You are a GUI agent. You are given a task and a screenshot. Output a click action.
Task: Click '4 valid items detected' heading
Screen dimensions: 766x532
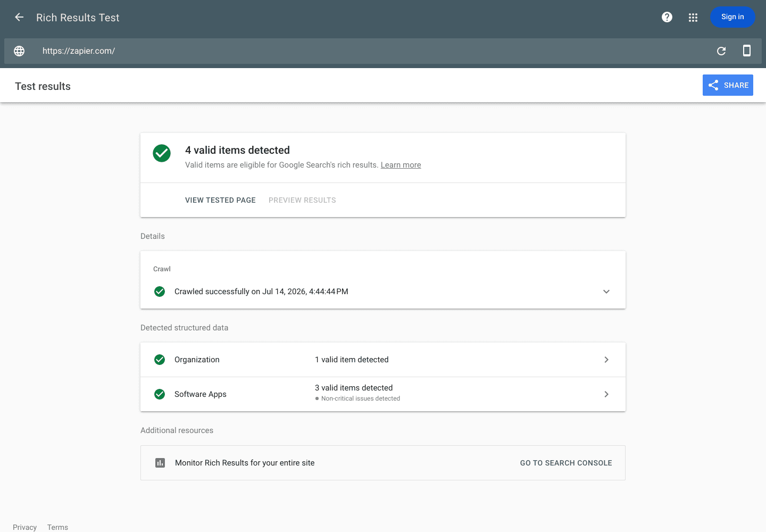237,150
